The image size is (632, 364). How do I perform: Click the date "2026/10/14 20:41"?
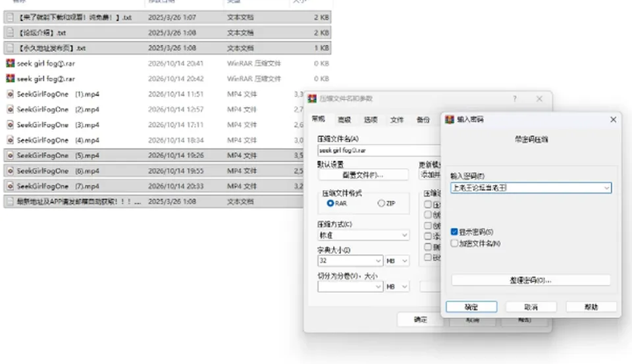[x=176, y=63]
